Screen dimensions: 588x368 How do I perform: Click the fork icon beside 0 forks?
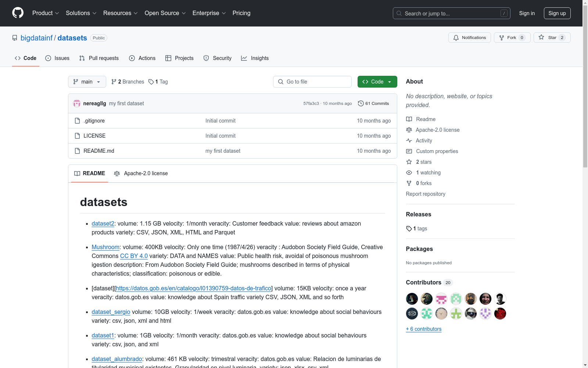409,183
